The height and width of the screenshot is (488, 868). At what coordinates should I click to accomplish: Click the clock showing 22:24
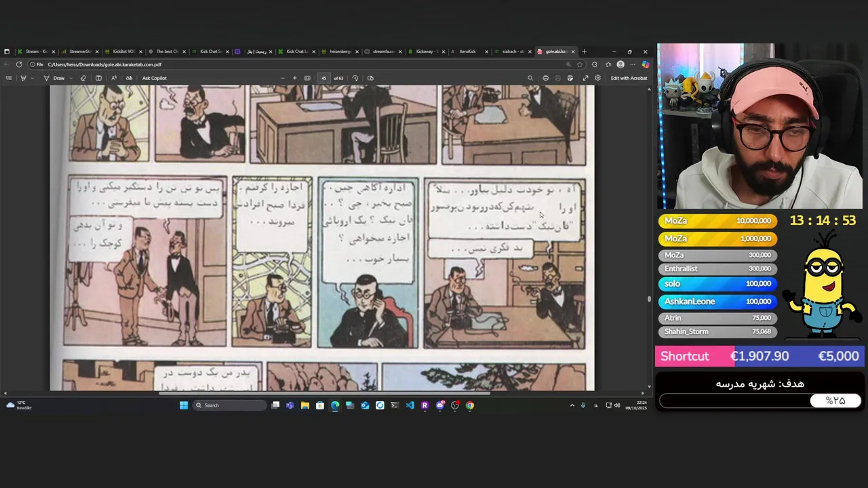(x=636, y=405)
